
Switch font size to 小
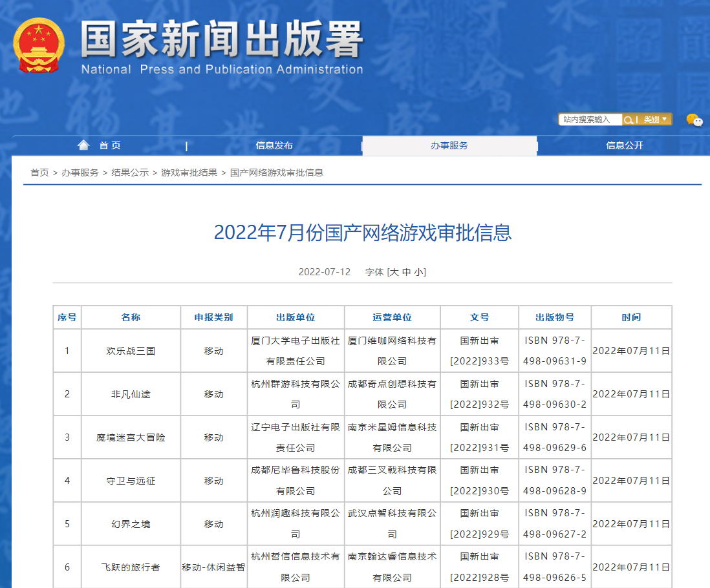point(419,272)
